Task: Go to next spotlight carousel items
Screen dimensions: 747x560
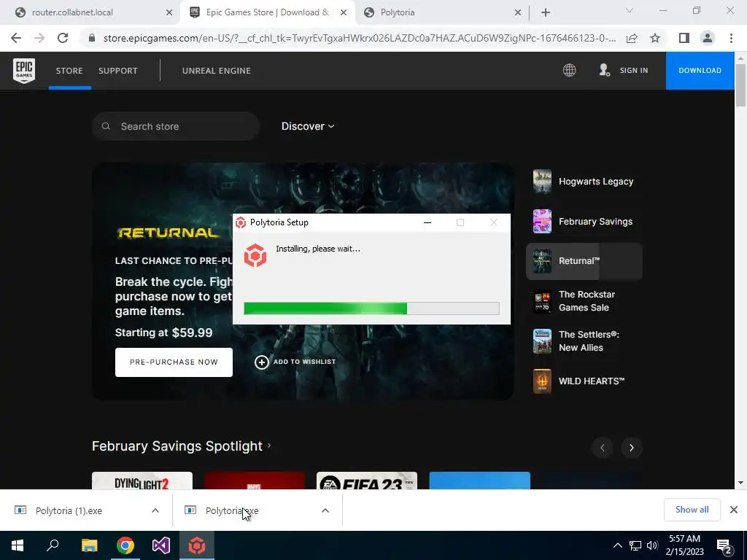Action: pos(632,448)
